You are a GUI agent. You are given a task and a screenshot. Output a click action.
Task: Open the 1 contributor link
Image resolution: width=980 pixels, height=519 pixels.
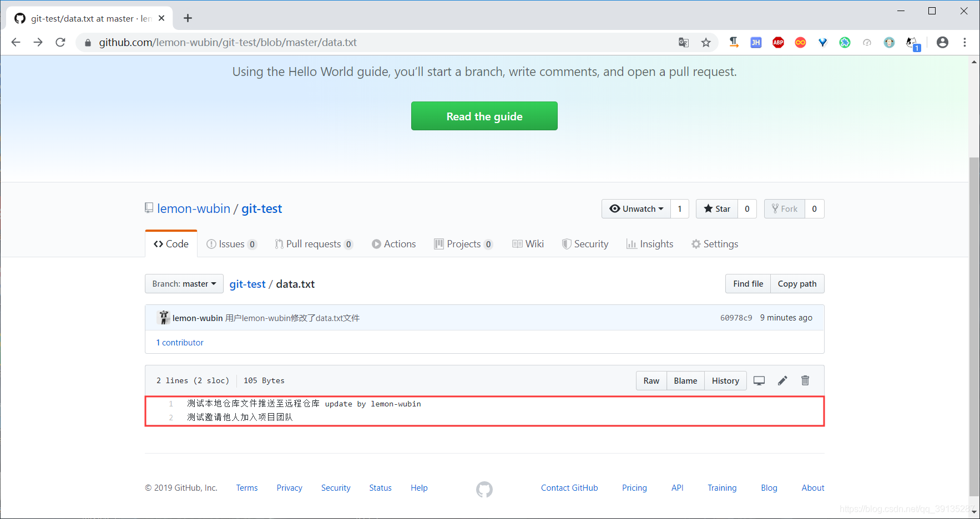[x=180, y=342]
